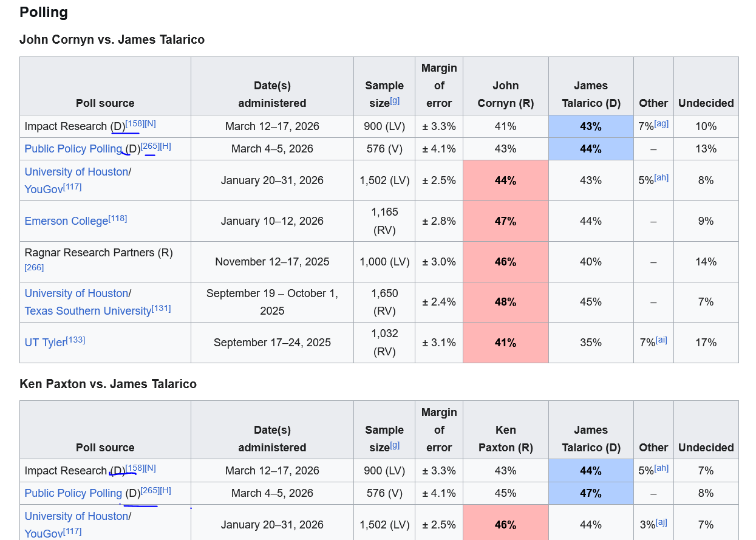Open the UT Tyler poll source link
Viewport: 756px width, 540px height.
[45, 343]
